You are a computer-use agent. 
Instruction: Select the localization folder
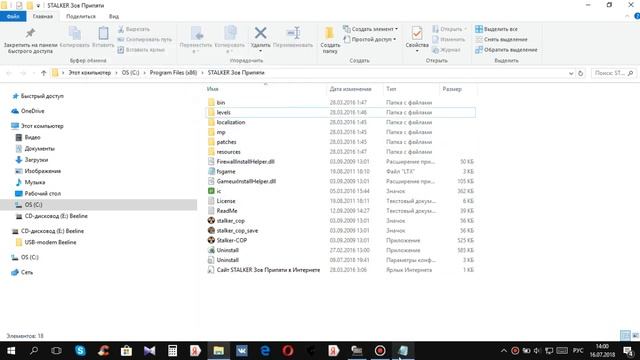tap(231, 122)
